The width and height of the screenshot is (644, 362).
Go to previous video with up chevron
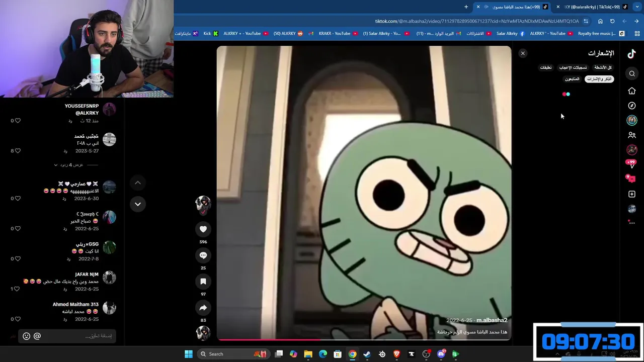138,183
